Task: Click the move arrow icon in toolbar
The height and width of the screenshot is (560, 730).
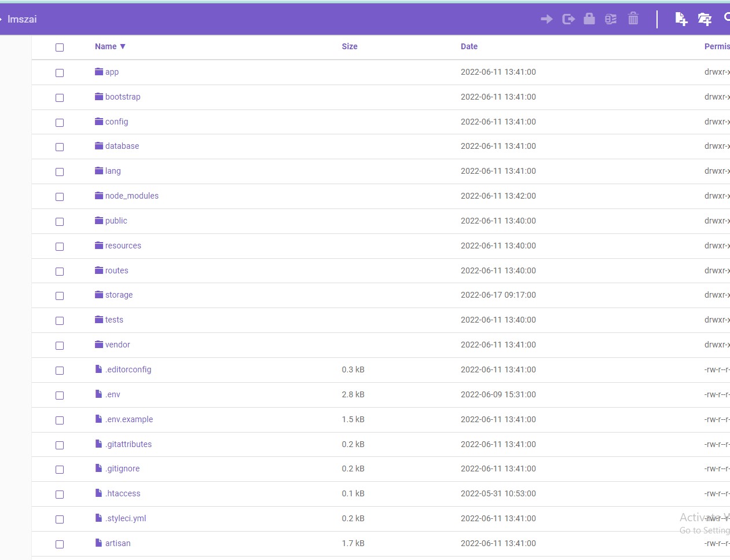Action: pyautogui.click(x=546, y=19)
